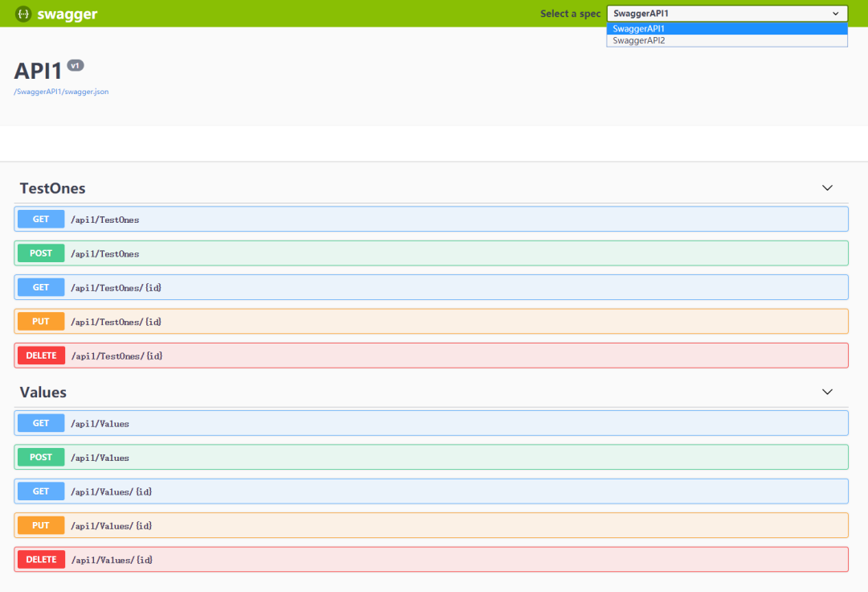Expand GET /api1/TestOnes operation
Image resolution: width=868 pixels, height=592 pixels.
[432, 220]
